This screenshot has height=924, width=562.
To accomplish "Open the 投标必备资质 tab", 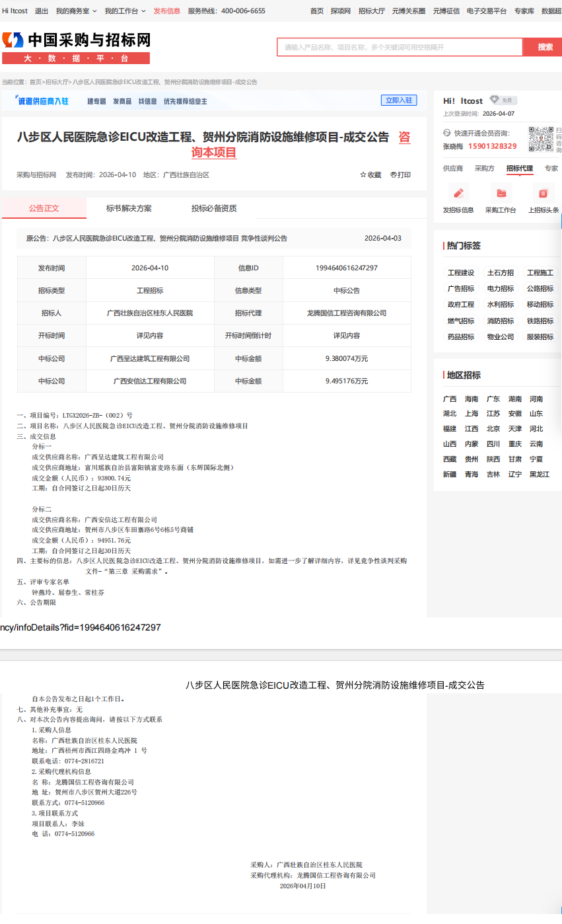I will tap(214, 208).
